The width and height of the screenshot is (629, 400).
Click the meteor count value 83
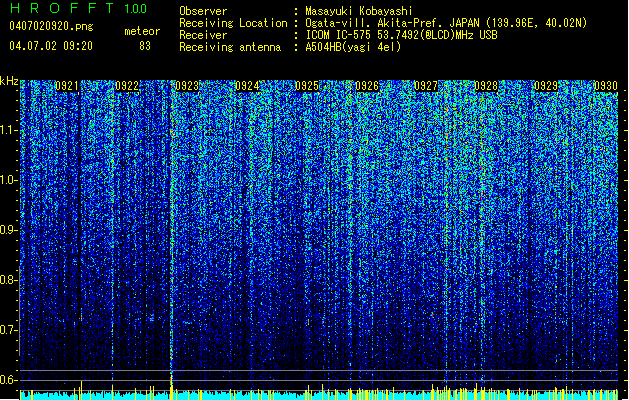(x=145, y=46)
